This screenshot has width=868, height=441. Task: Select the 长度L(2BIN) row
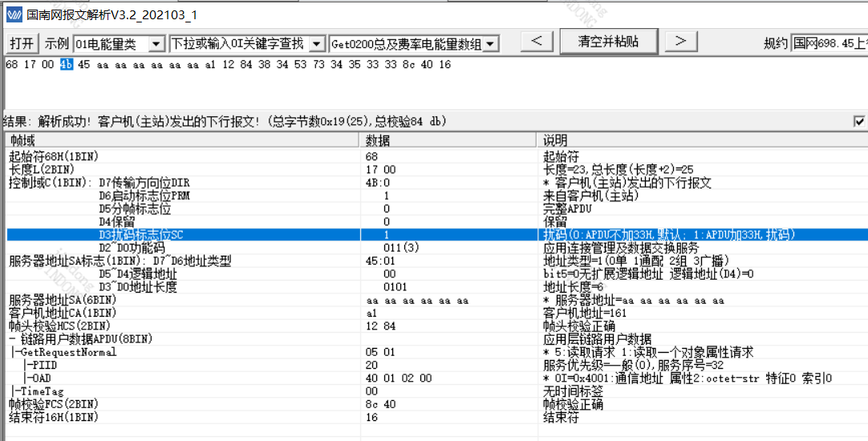[x=437, y=170]
